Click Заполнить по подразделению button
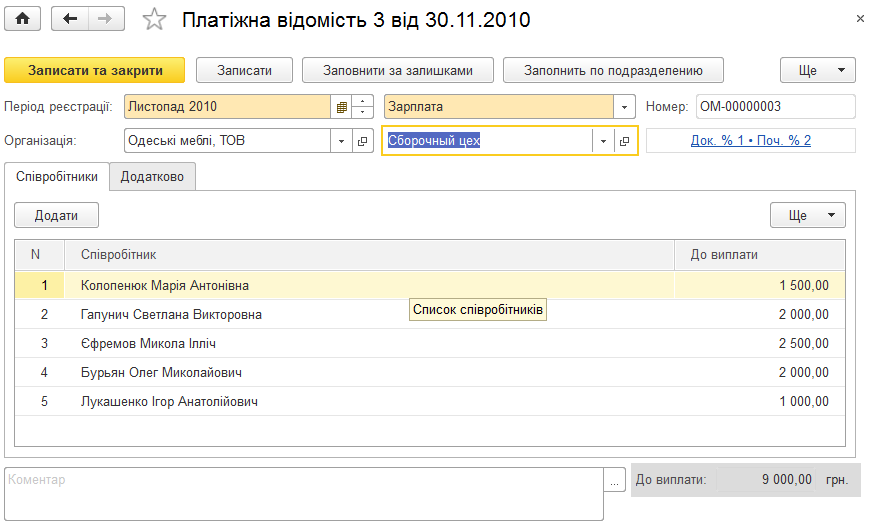Image resolution: width=870 pixels, height=526 pixels. click(613, 70)
